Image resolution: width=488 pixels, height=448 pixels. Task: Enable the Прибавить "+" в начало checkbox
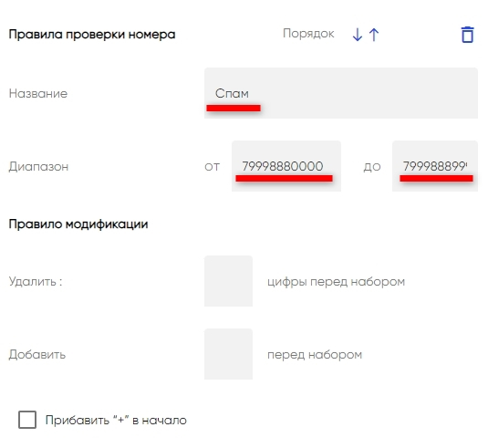click(27, 420)
